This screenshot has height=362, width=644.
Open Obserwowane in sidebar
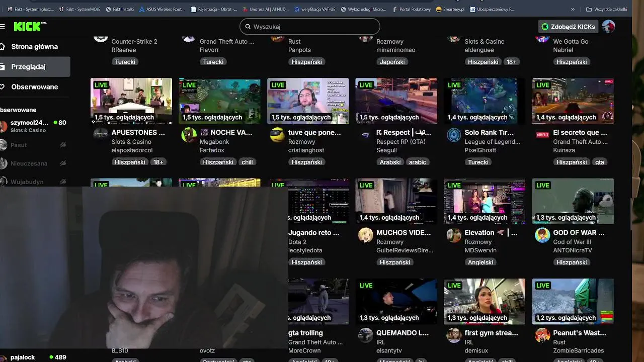coord(34,86)
